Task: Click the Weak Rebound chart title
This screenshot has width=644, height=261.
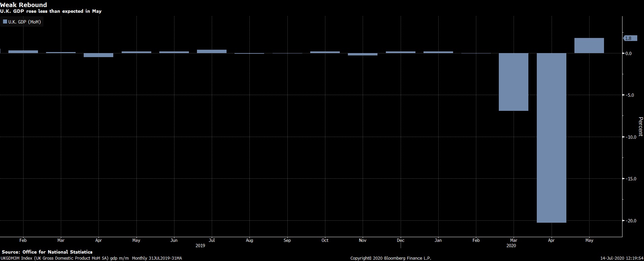Action: click(24, 5)
